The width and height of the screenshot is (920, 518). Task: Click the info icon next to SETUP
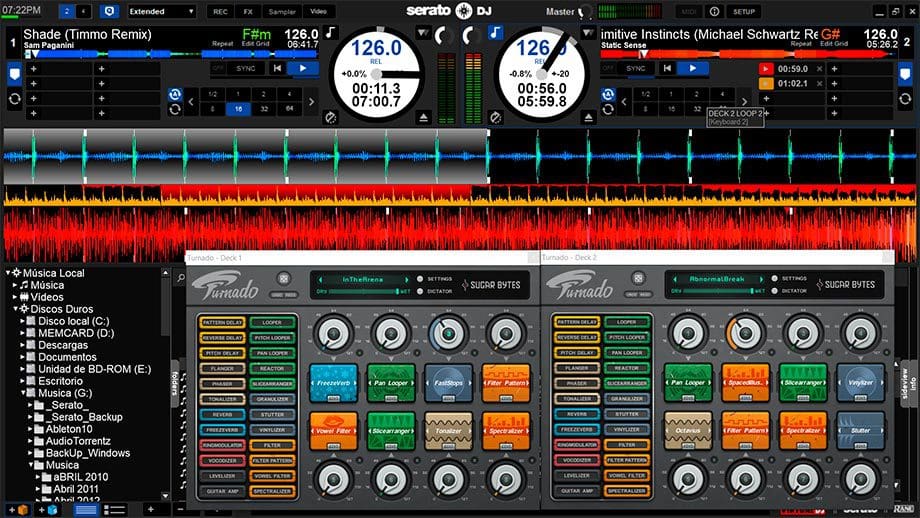point(714,11)
